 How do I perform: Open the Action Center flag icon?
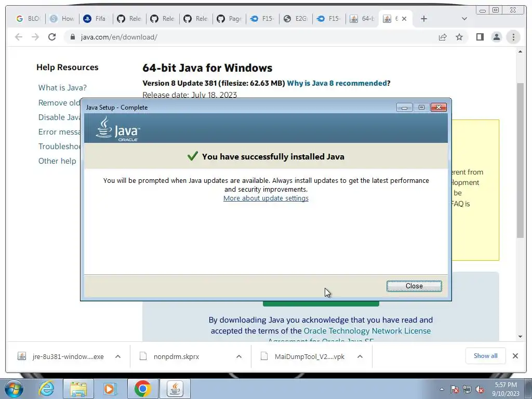click(x=455, y=389)
